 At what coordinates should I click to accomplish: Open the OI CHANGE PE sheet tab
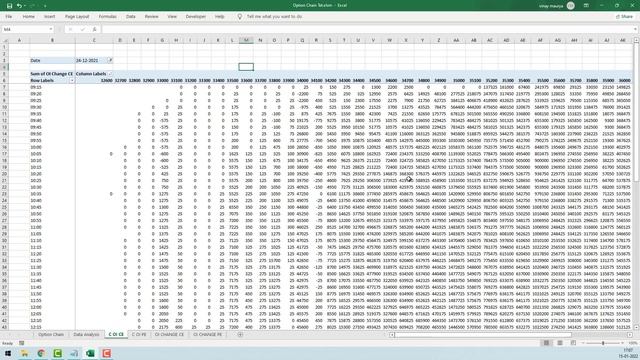click(207, 334)
